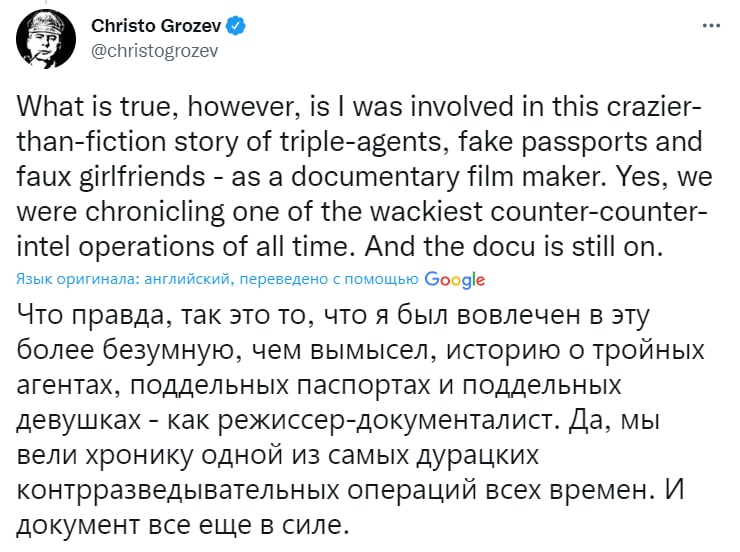The height and width of the screenshot is (552, 740).
Task: Click the blue verified badge
Action: coord(237,24)
